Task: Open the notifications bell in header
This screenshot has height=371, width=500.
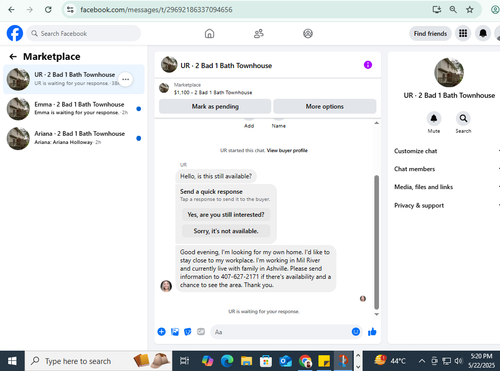Action: coord(483,33)
